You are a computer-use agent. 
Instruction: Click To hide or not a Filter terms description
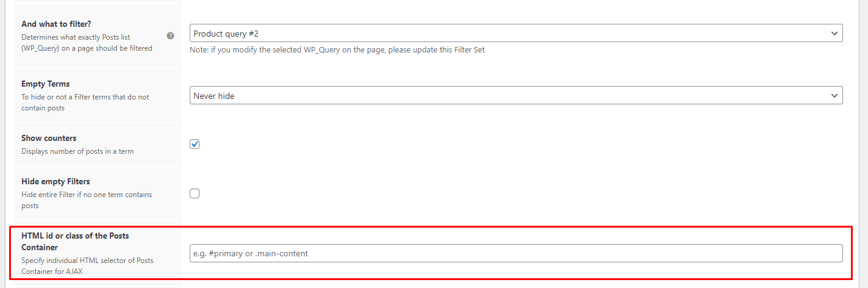(x=85, y=103)
